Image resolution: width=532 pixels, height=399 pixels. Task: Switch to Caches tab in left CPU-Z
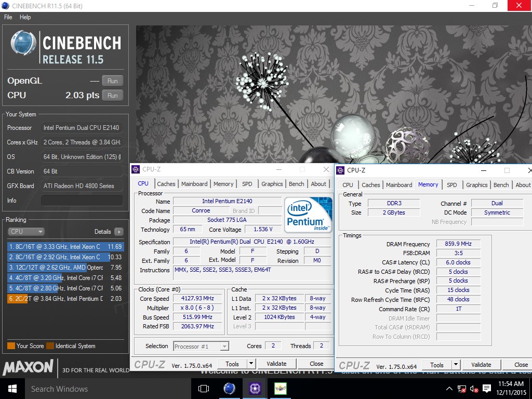click(x=166, y=184)
